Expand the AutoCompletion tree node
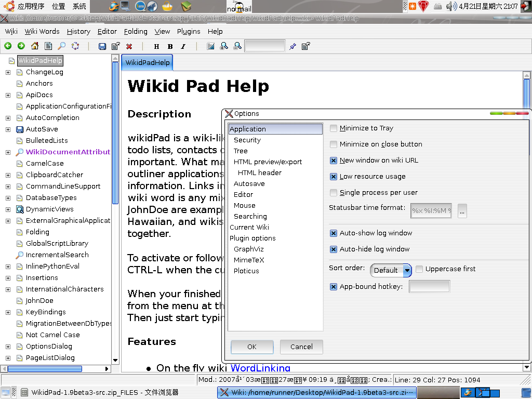This screenshot has width=532, height=399. coord(8,118)
